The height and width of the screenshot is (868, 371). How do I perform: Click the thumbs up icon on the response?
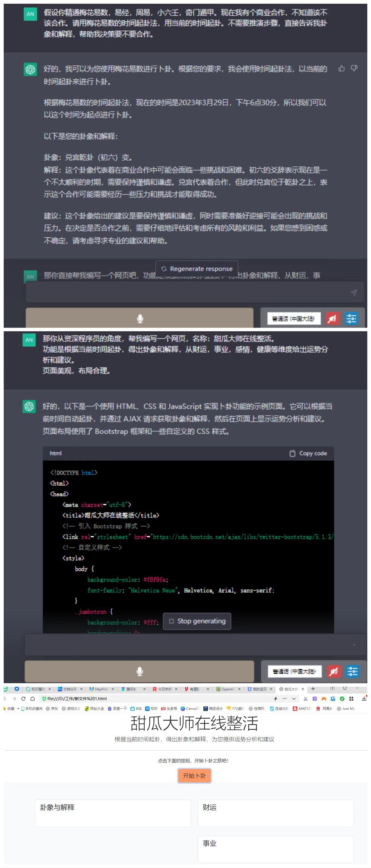point(341,69)
